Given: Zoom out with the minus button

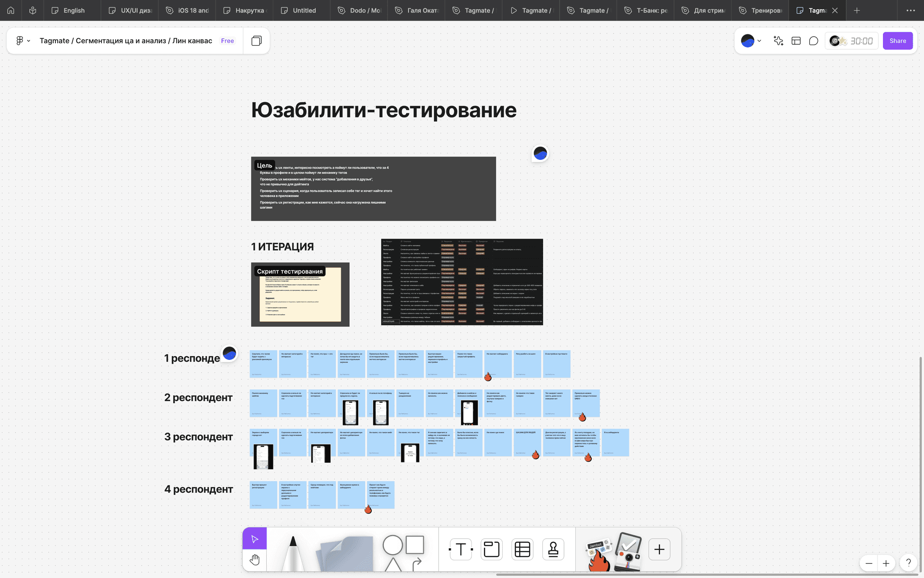Looking at the screenshot, I should pyautogui.click(x=869, y=563).
